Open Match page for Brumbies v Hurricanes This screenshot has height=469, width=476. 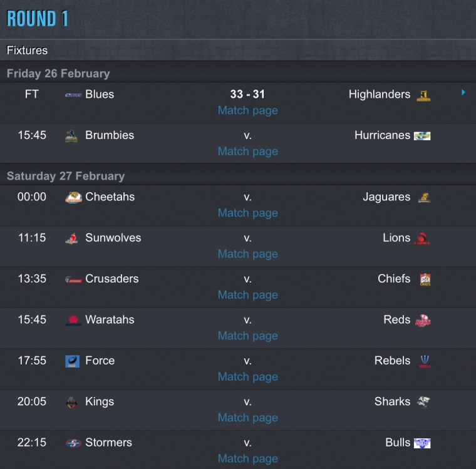[248, 152]
